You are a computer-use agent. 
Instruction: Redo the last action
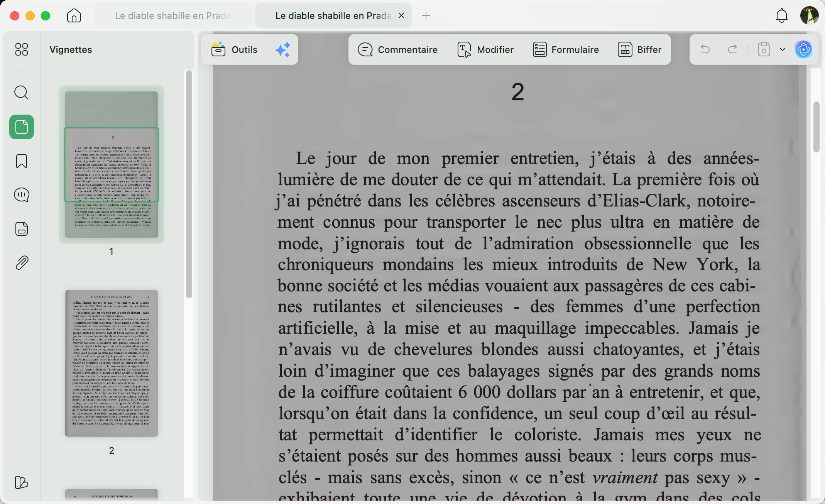[732, 49]
